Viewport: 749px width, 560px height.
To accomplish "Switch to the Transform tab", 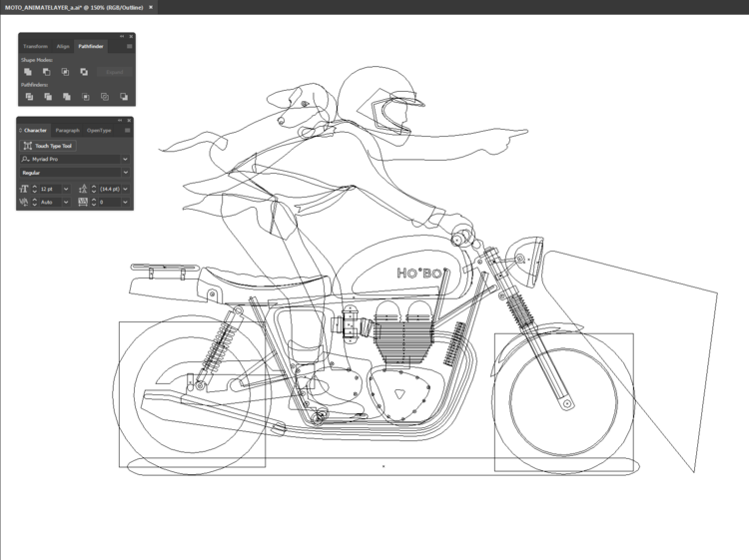I will [x=35, y=46].
